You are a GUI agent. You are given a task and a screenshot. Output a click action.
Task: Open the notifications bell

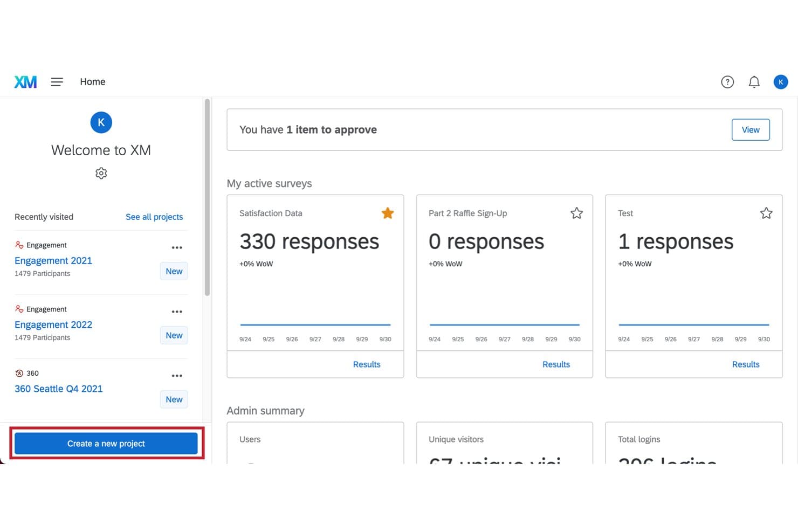(754, 82)
